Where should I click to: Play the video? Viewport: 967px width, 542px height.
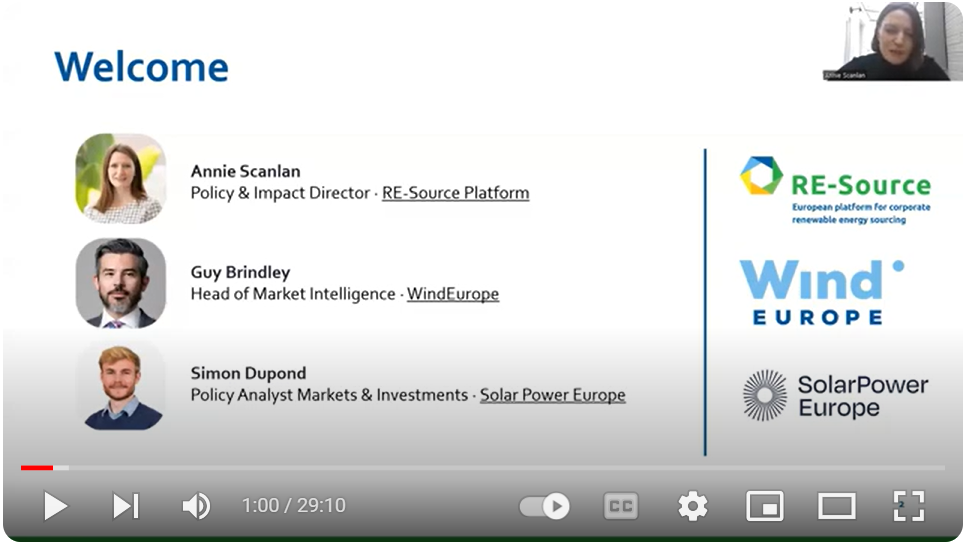[56, 506]
